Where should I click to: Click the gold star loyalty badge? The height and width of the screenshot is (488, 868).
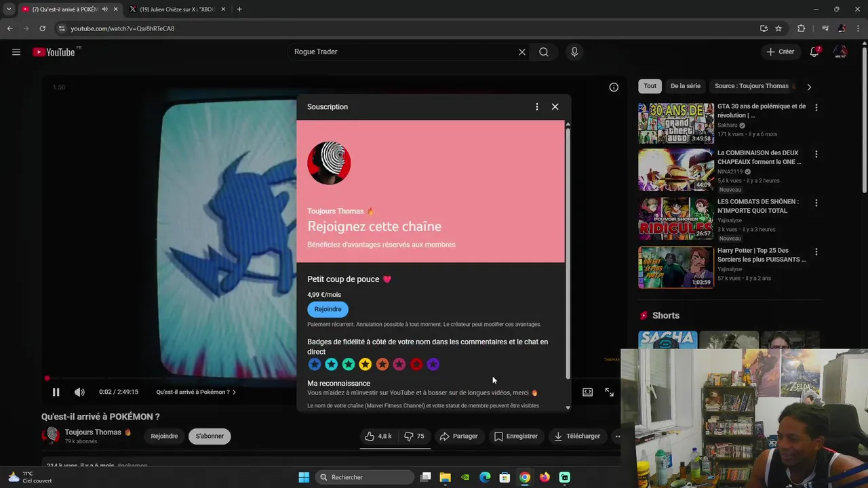click(366, 365)
